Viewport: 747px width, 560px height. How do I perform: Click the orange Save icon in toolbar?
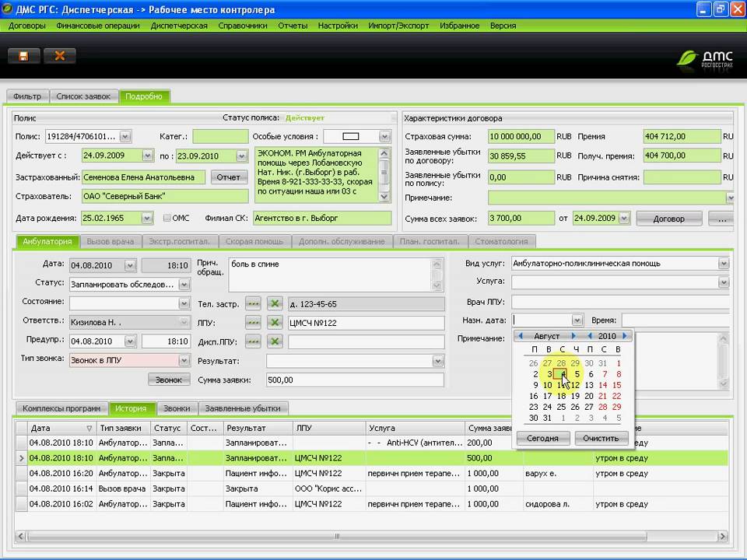click(23, 56)
